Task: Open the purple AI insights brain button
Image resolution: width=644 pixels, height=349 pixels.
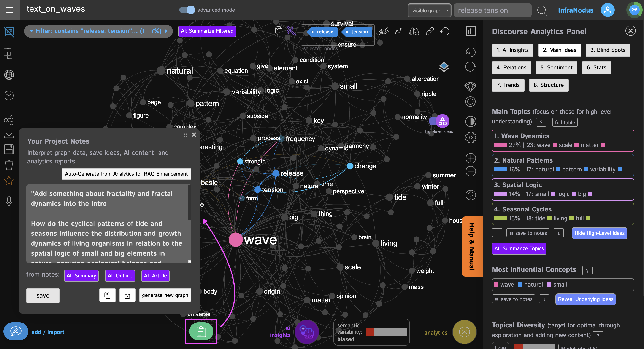Action: 307,332
